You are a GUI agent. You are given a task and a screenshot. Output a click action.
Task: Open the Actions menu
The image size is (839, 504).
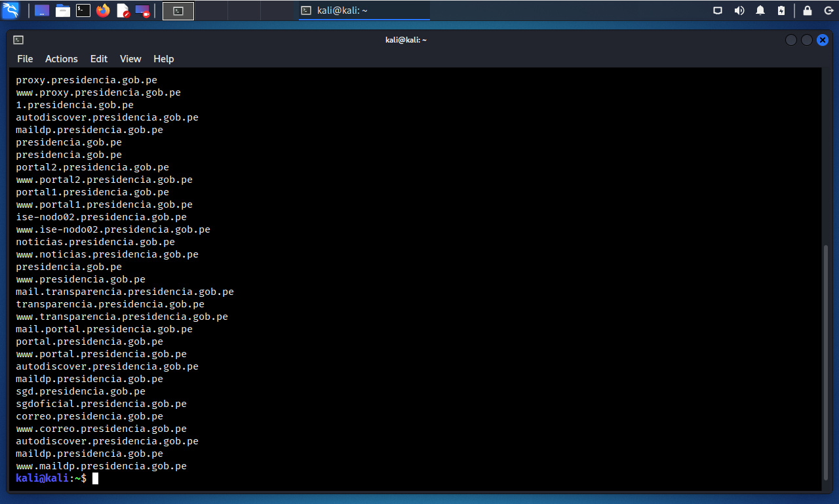[62, 59]
